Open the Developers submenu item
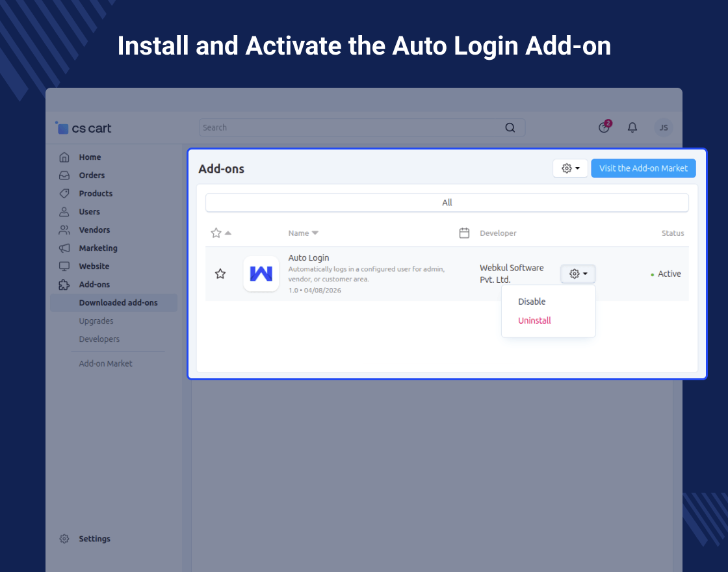The height and width of the screenshot is (572, 728). [x=99, y=339]
